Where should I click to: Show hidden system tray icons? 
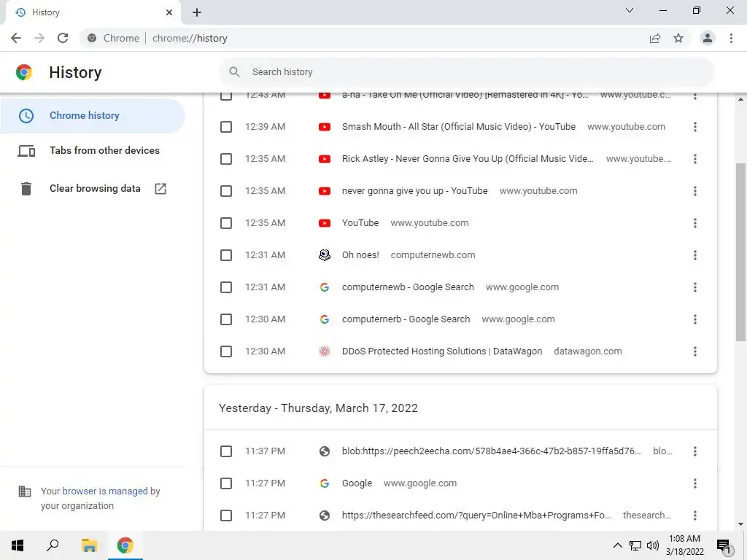pyautogui.click(x=617, y=545)
